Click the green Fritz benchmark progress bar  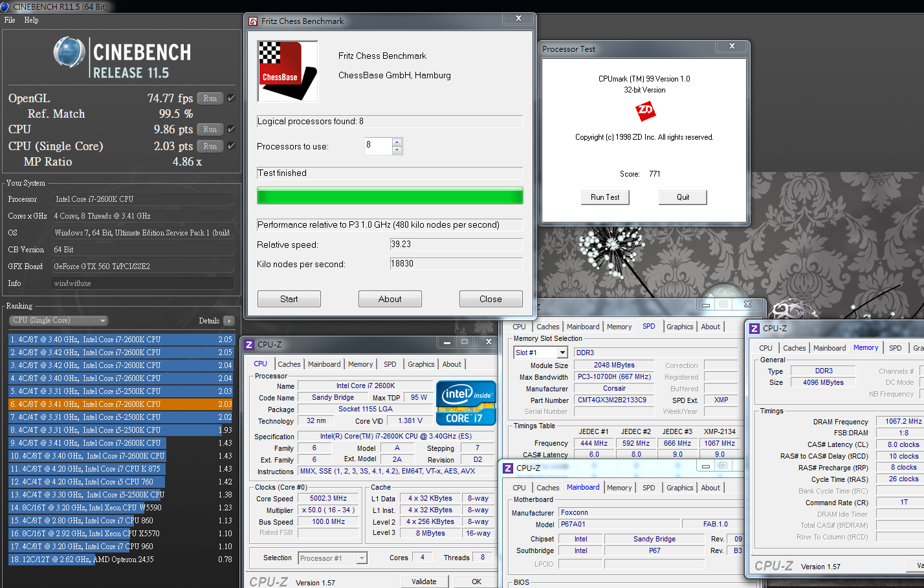pos(390,196)
